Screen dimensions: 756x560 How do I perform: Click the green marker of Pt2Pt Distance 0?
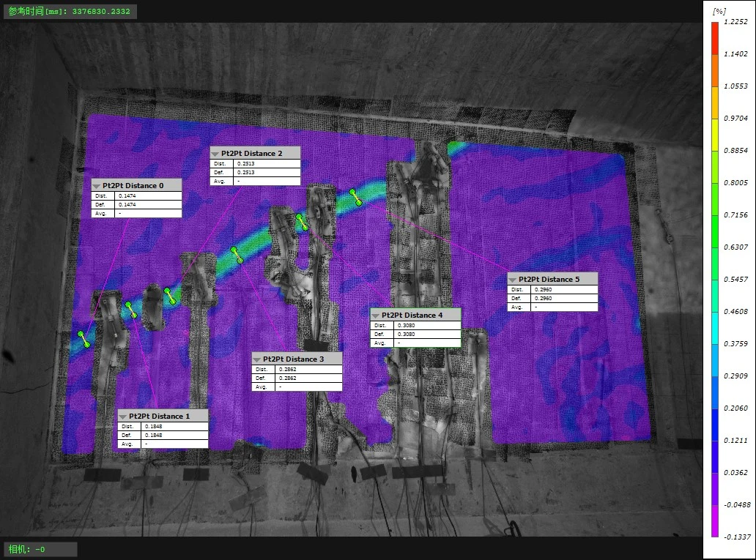[85, 338]
